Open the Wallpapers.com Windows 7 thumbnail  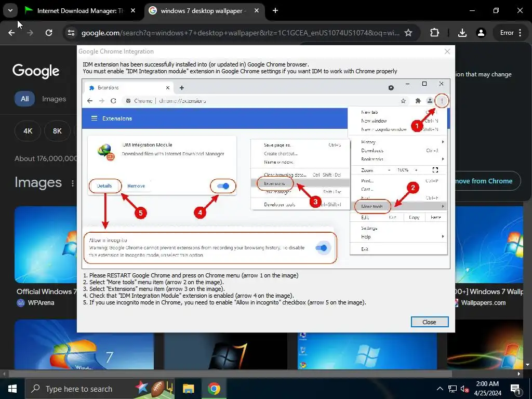point(489,244)
